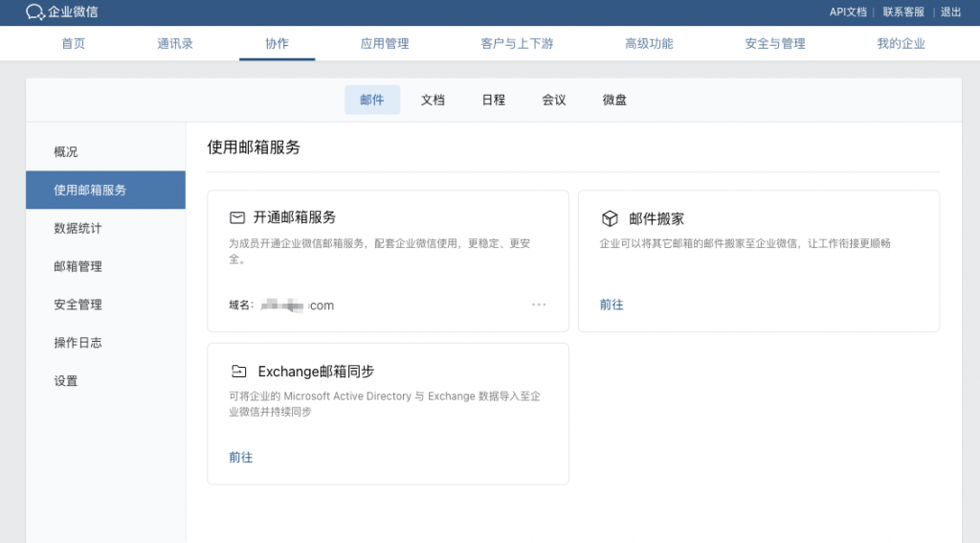The height and width of the screenshot is (543, 980).
Task: Open the 应用管理 tab
Action: tap(385, 43)
